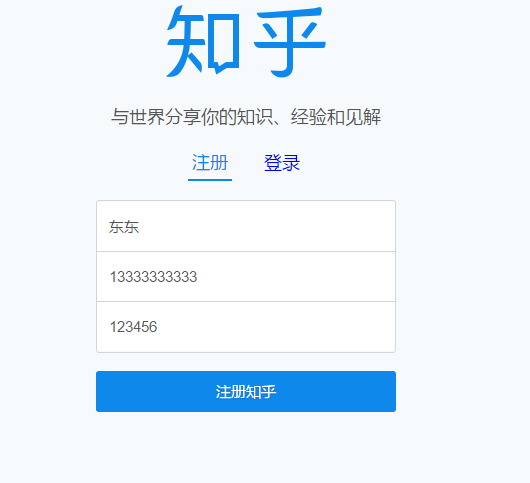Click the speech-bubble tail in the 知 logo
The width and height of the screenshot is (530, 483).
point(220,68)
